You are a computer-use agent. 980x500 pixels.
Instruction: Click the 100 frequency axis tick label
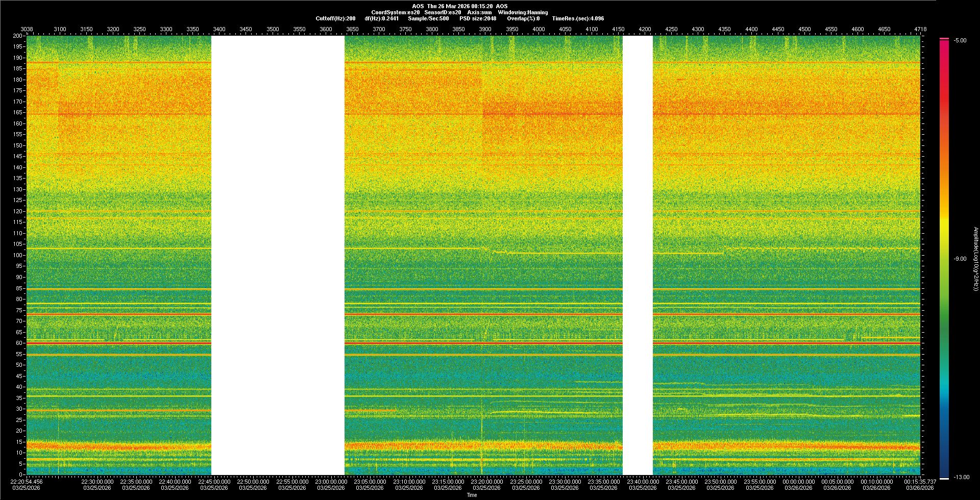(17, 255)
